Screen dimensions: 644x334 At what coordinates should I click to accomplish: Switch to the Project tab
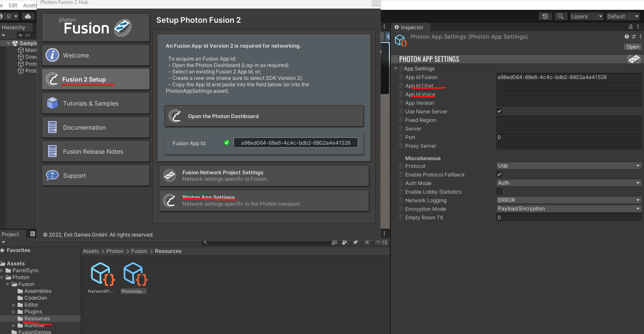pyautogui.click(x=10, y=234)
